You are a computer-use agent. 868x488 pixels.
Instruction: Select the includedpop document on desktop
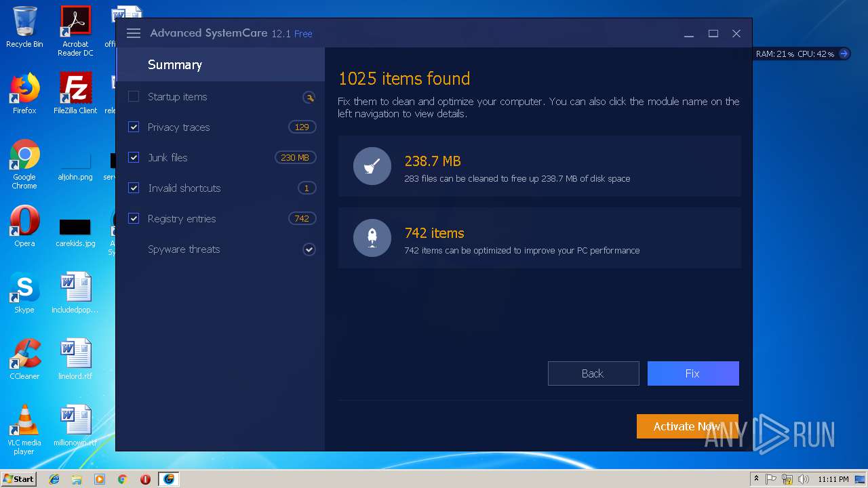pyautogui.click(x=75, y=293)
